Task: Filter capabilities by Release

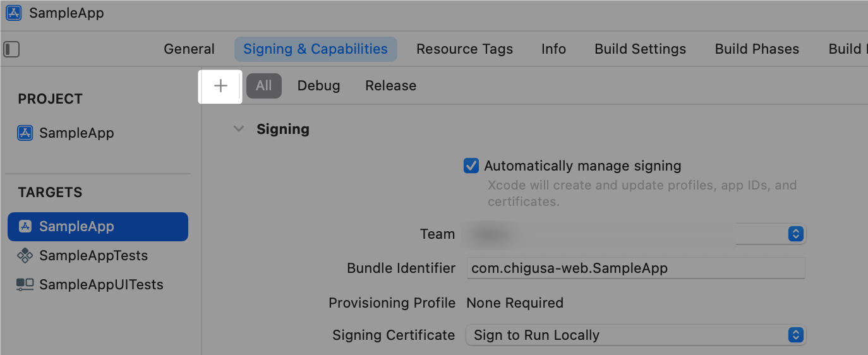Action: (x=390, y=86)
